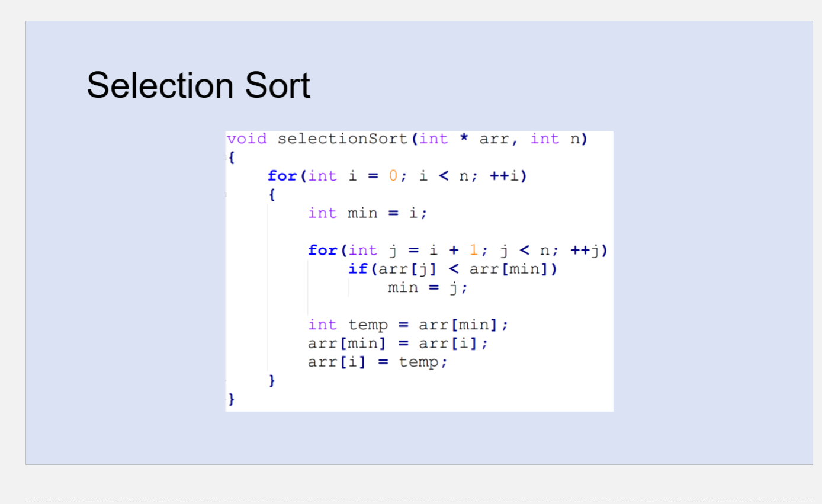822x504 pixels.
Task: Click the orange 1 literal in the inner loop
Action: click(474, 251)
